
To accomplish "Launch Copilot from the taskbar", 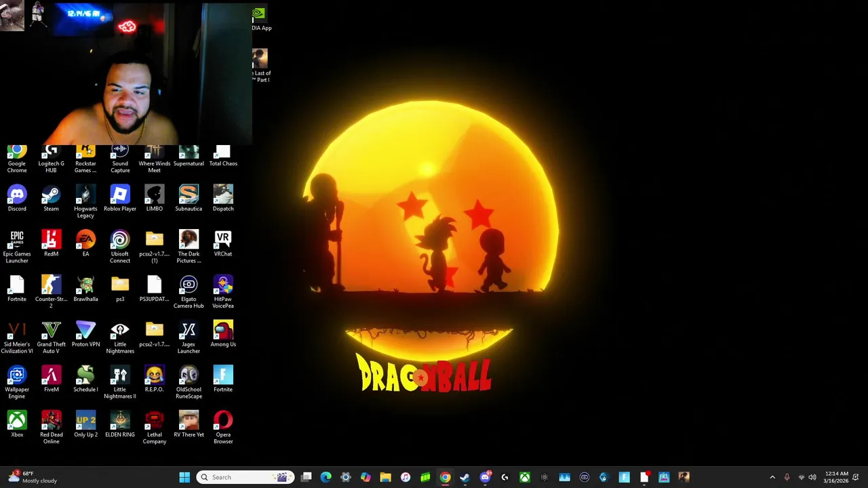I will [366, 477].
